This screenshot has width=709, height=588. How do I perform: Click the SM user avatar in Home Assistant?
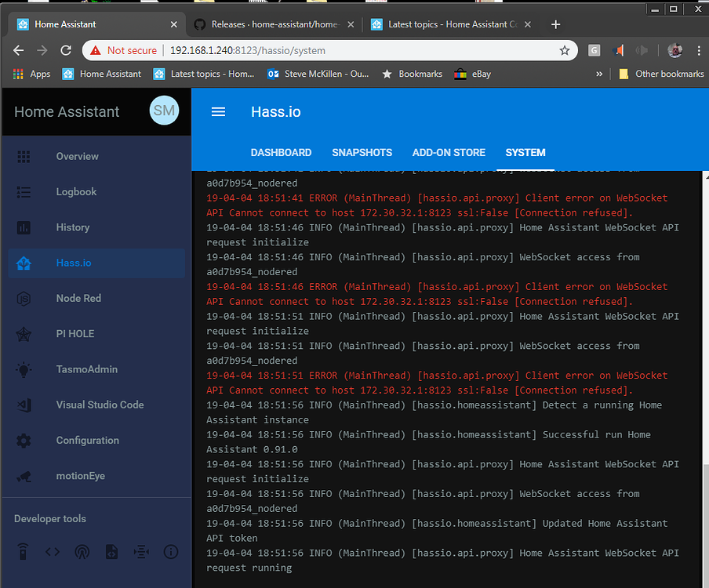pyautogui.click(x=164, y=111)
